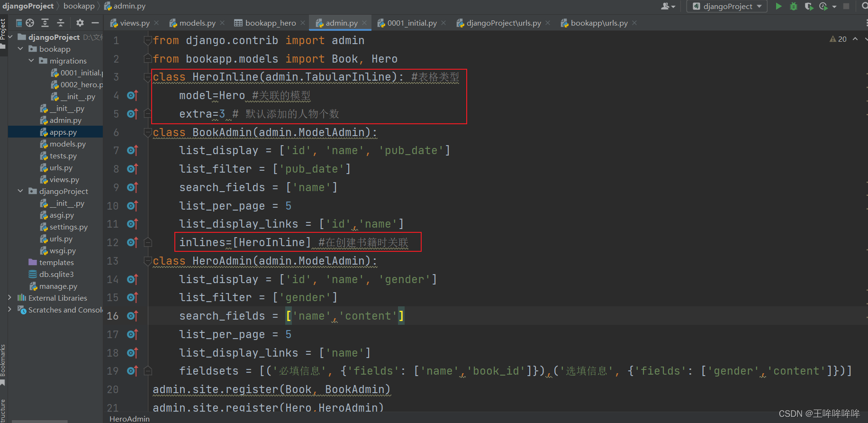Open asgi.py in project tree
Image resolution: width=868 pixels, height=423 pixels.
click(x=57, y=215)
